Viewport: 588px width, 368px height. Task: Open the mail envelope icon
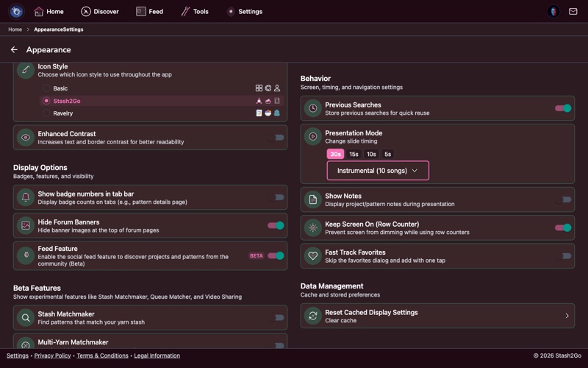[x=573, y=12]
